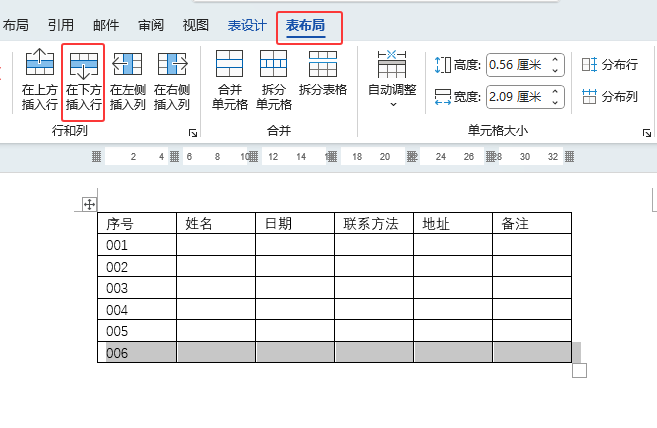
Task: Select the 日期 header cell
Action: pyautogui.click(x=295, y=223)
